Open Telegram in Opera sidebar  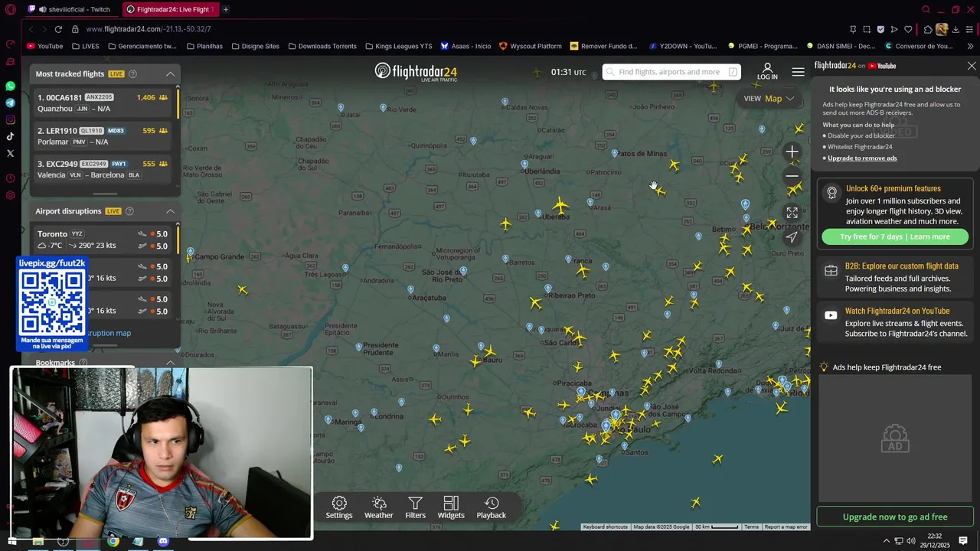[10, 103]
